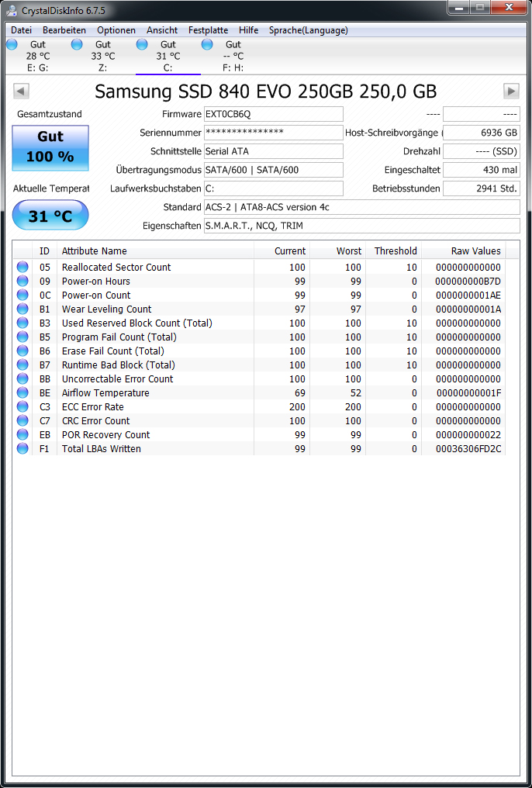Select the Wear Leveling Count attribute name
Viewport: 532px width, 788px height.
point(106,309)
